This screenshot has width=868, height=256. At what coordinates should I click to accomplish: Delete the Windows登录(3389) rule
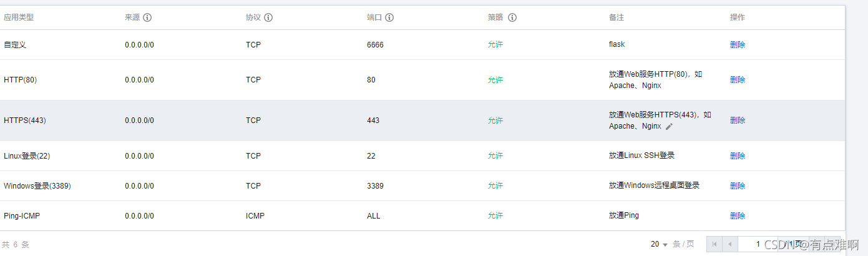(x=737, y=185)
